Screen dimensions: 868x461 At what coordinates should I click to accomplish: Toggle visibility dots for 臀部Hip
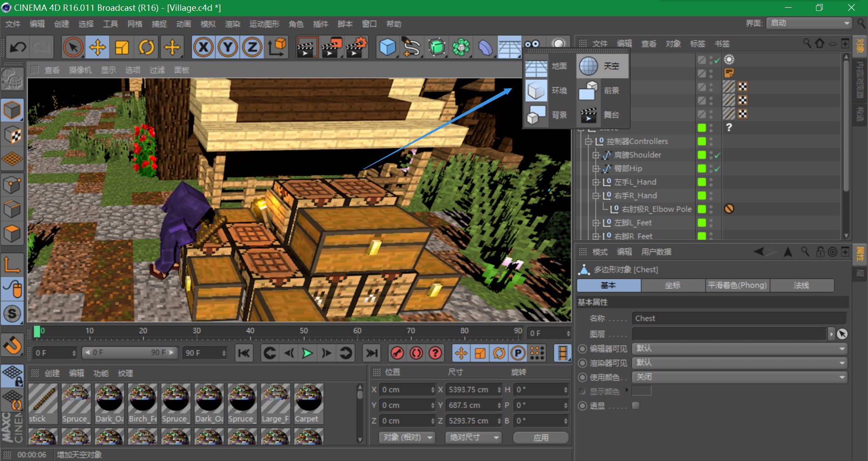tap(711, 169)
